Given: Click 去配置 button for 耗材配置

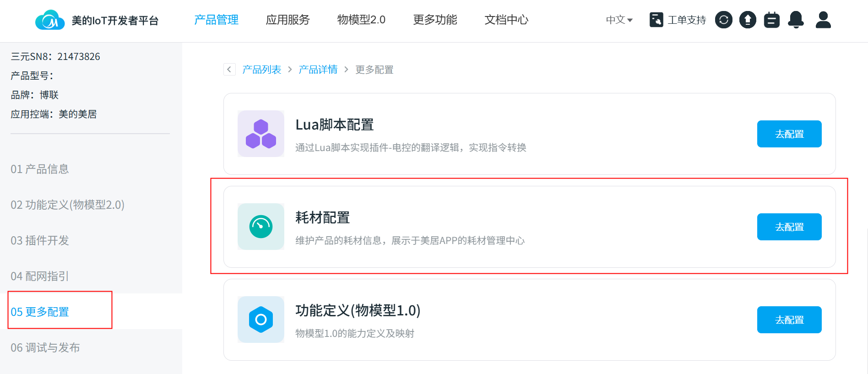Looking at the screenshot, I should (789, 227).
